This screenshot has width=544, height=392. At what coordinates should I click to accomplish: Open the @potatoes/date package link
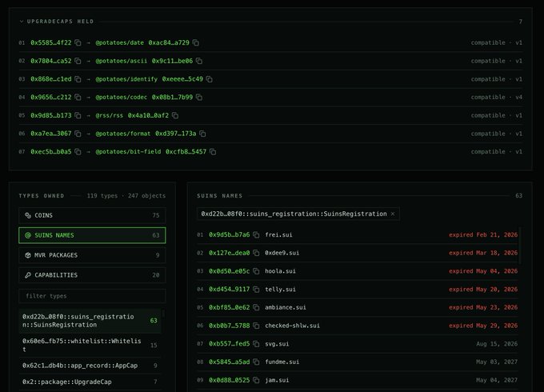(x=120, y=42)
